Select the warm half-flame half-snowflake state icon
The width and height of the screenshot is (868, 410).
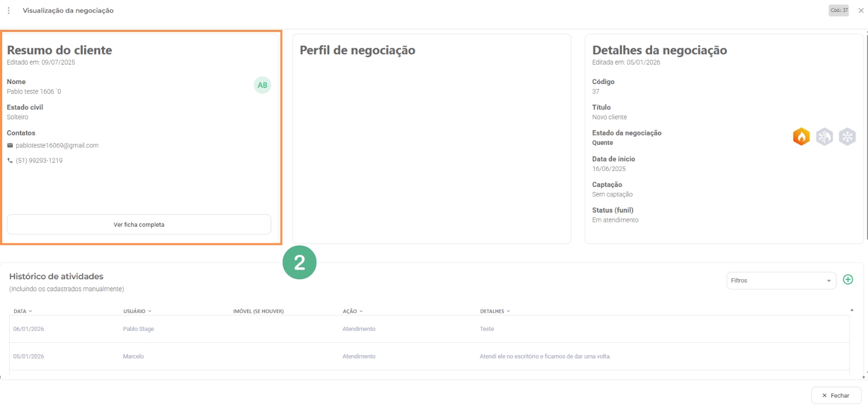[x=824, y=137]
